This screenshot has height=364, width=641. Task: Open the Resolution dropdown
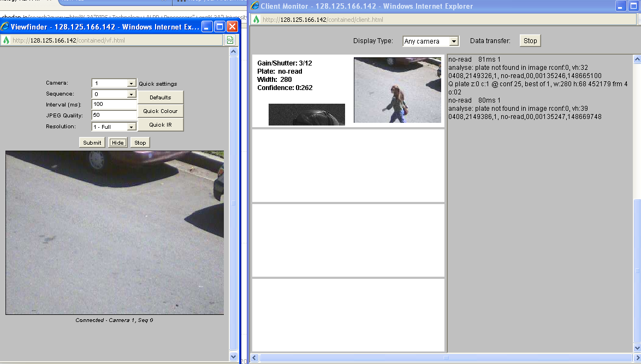click(131, 127)
